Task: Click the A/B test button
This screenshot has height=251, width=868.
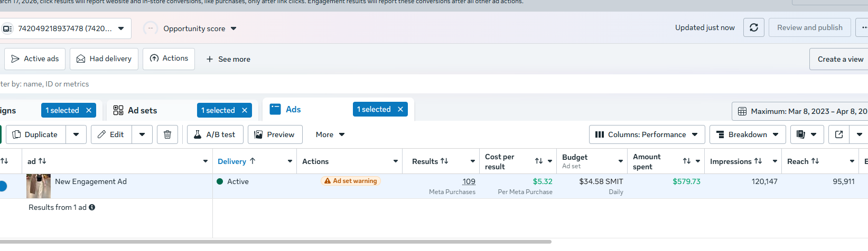Action: (x=214, y=134)
